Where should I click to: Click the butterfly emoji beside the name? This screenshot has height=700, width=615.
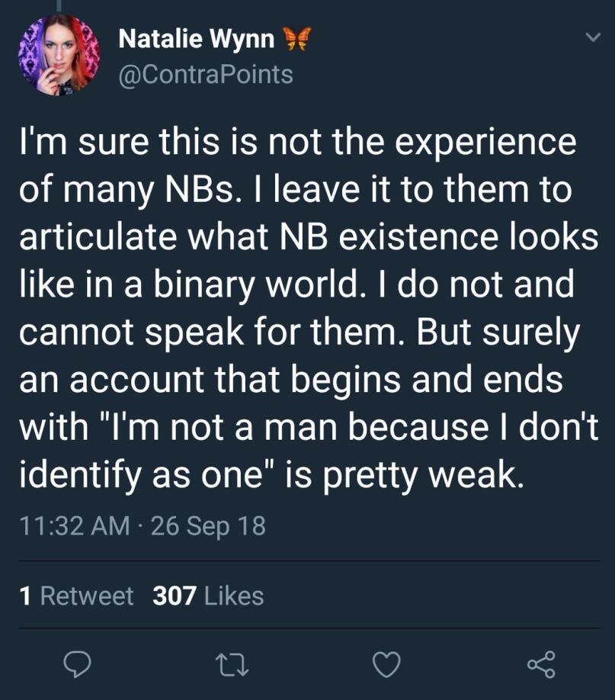(x=296, y=40)
